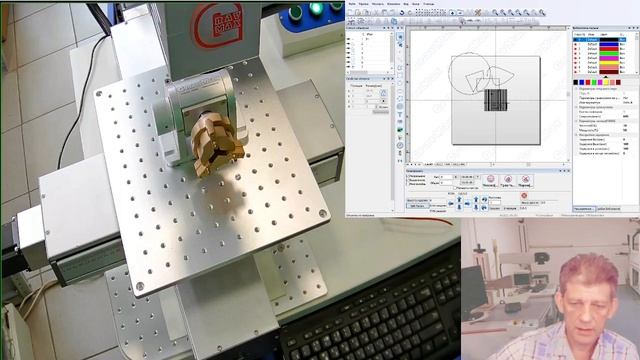
Task: Click the crossed tools settings icon
Action: pyautogui.click(x=478, y=13)
